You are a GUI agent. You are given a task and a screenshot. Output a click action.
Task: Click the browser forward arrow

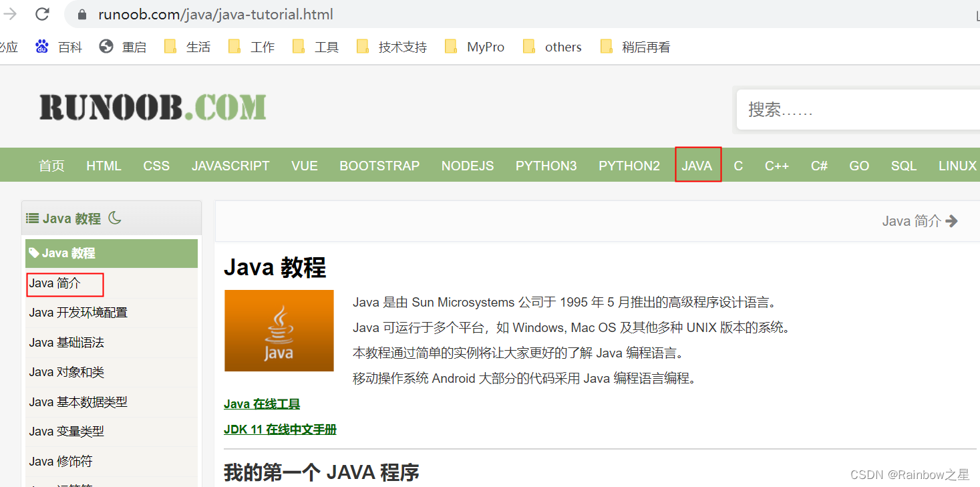10,14
